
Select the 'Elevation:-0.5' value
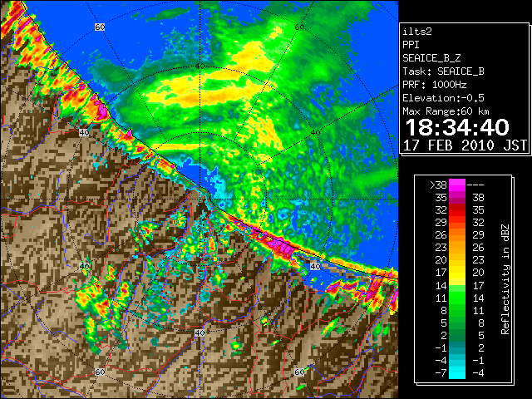pos(443,98)
